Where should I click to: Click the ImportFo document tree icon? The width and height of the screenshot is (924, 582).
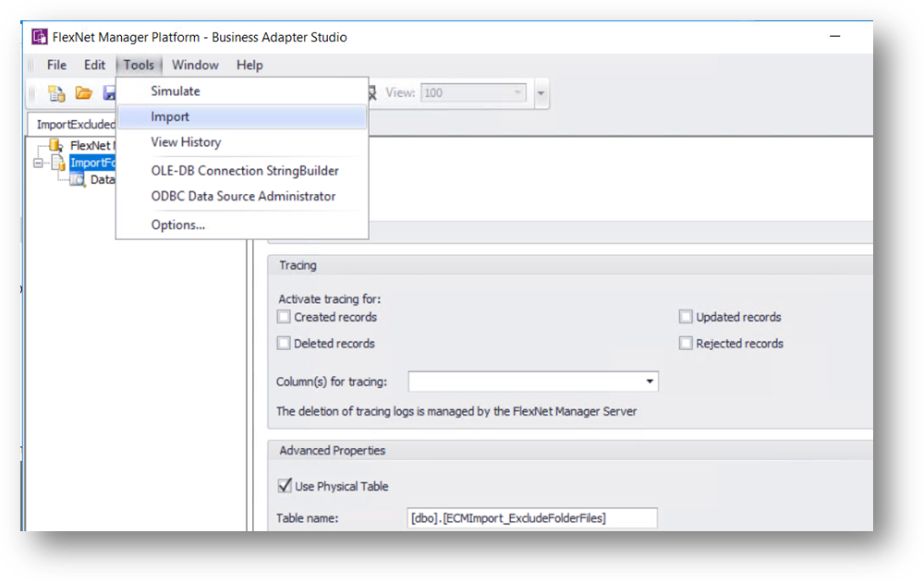pos(58,163)
